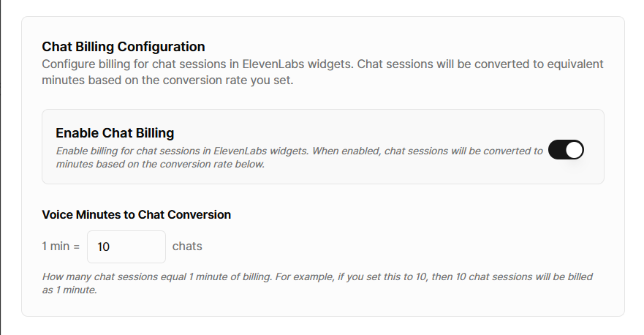644x335 pixels.
Task: Click the Chat Billing Configuration heading
Action: pos(124,47)
